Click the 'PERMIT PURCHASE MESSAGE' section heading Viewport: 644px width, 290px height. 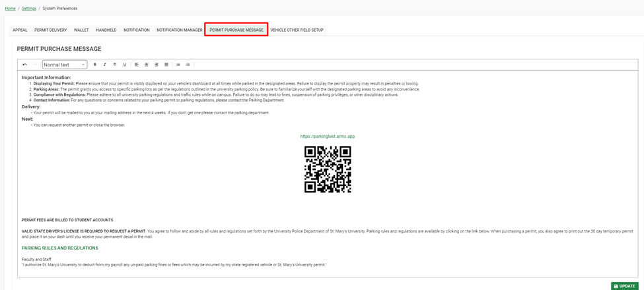[59, 49]
